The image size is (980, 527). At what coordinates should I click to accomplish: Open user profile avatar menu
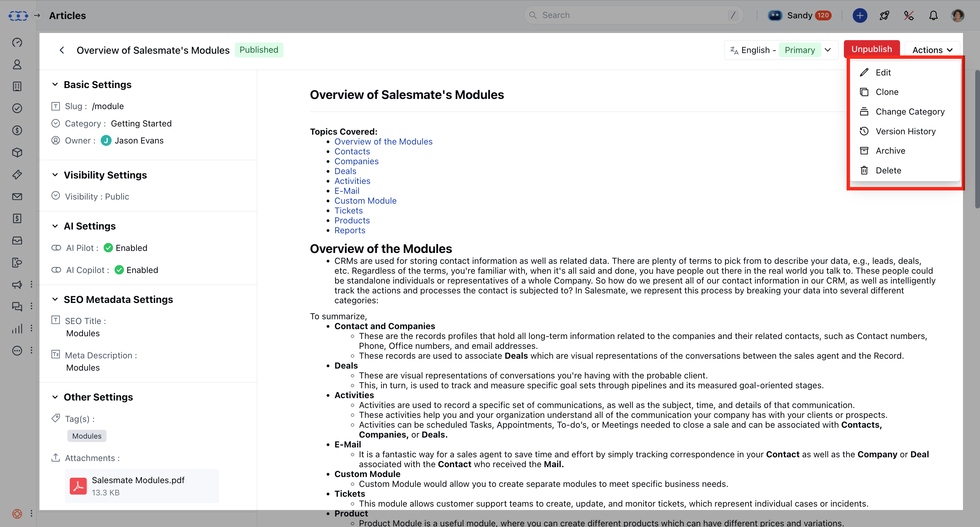(x=958, y=16)
